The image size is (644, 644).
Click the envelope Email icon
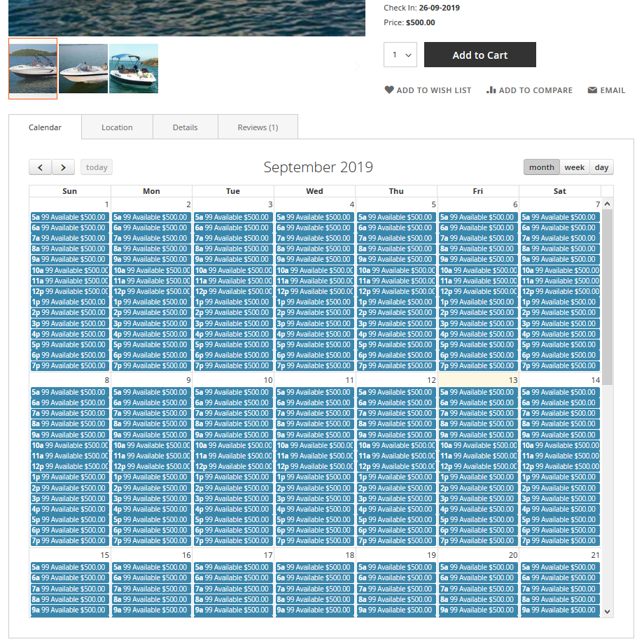pos(592,90)
